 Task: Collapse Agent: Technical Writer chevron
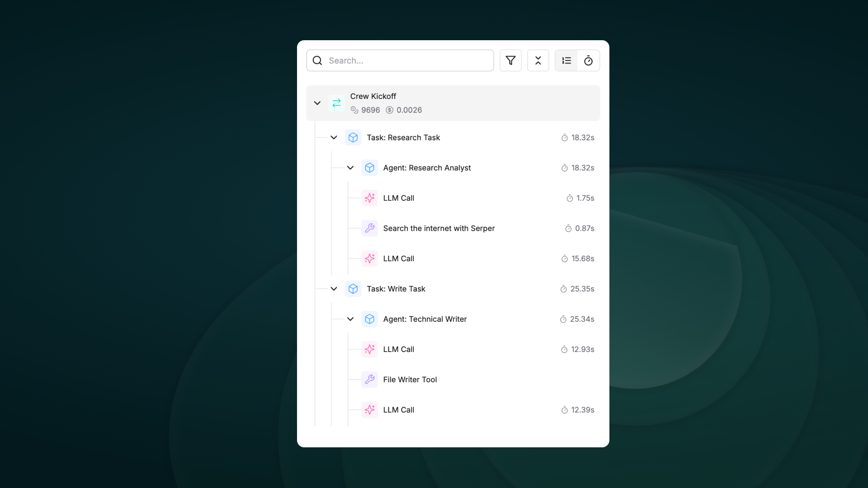point(350,319)
